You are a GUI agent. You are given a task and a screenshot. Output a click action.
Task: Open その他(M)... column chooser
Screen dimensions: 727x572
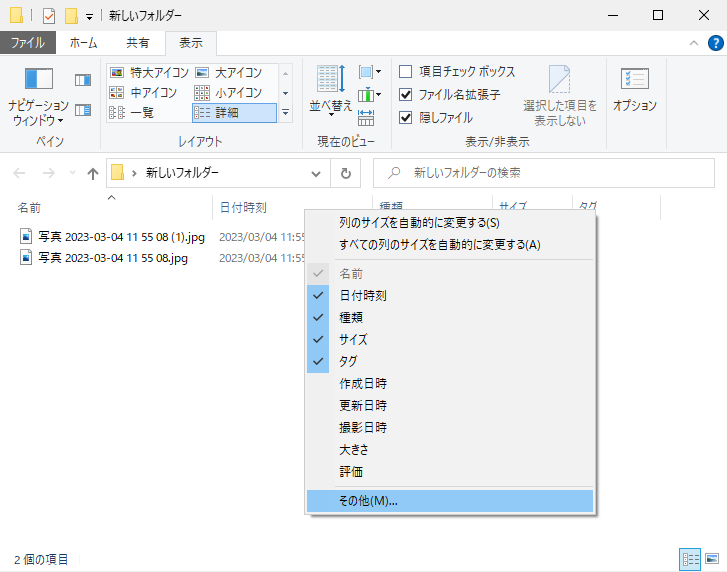tap(450, 501)
